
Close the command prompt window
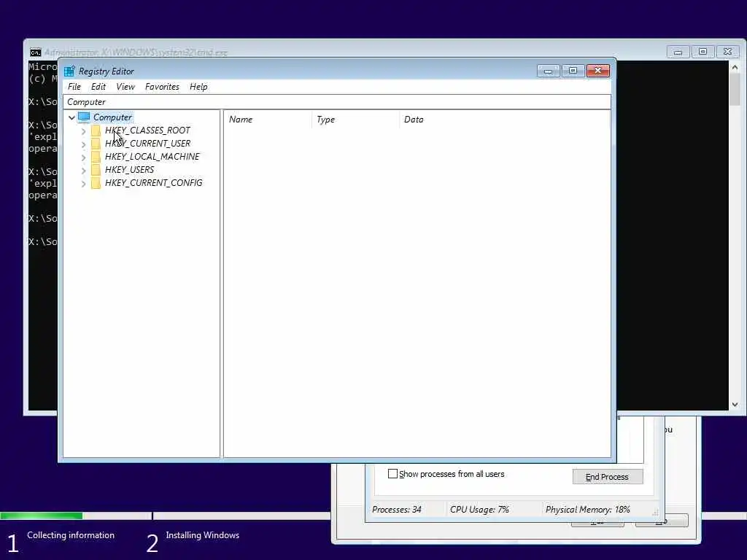tap(727, 52)
